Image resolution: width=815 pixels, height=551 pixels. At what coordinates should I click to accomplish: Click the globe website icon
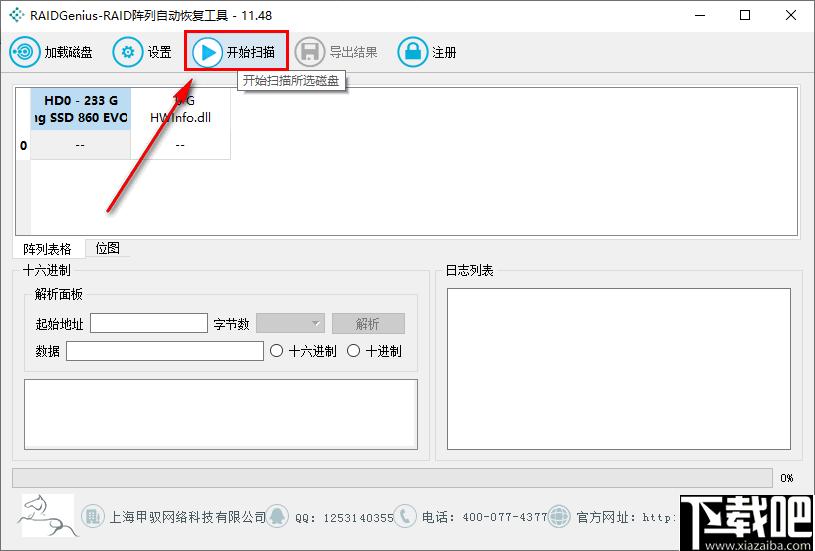tap(560, 516)
